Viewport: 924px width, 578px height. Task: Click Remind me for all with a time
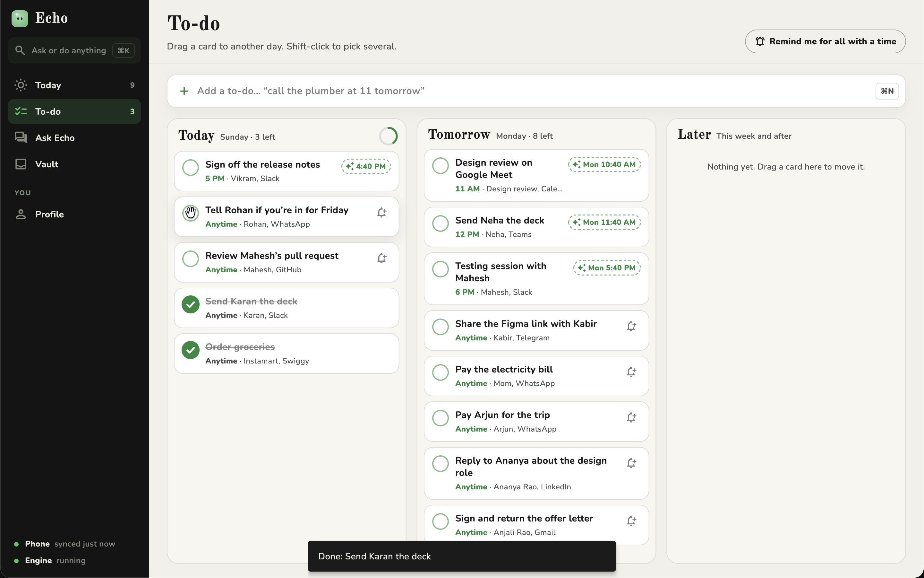coord(825,41)
